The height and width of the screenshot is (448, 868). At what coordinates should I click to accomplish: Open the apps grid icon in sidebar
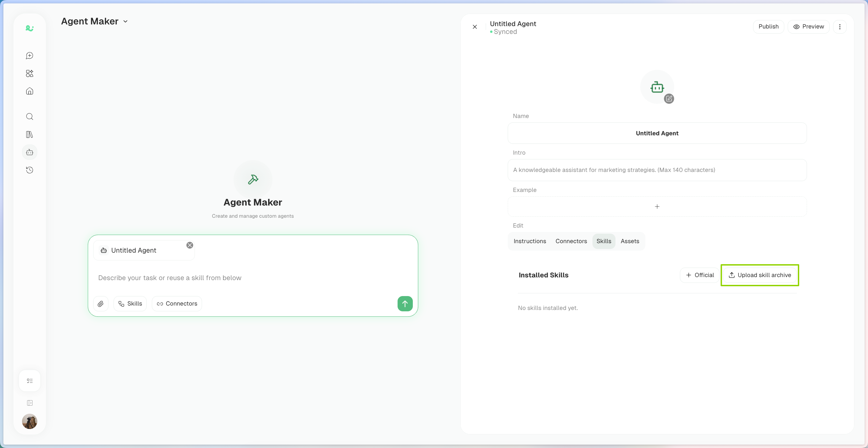29,73
